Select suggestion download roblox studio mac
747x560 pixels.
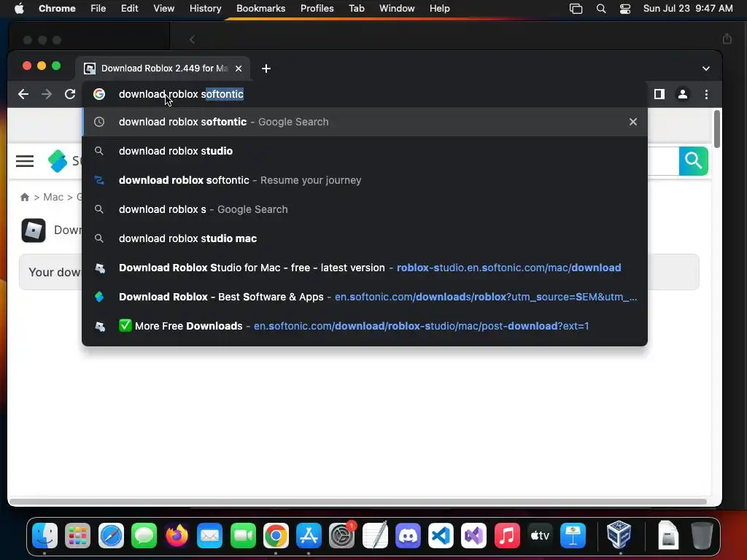[365, 238]
